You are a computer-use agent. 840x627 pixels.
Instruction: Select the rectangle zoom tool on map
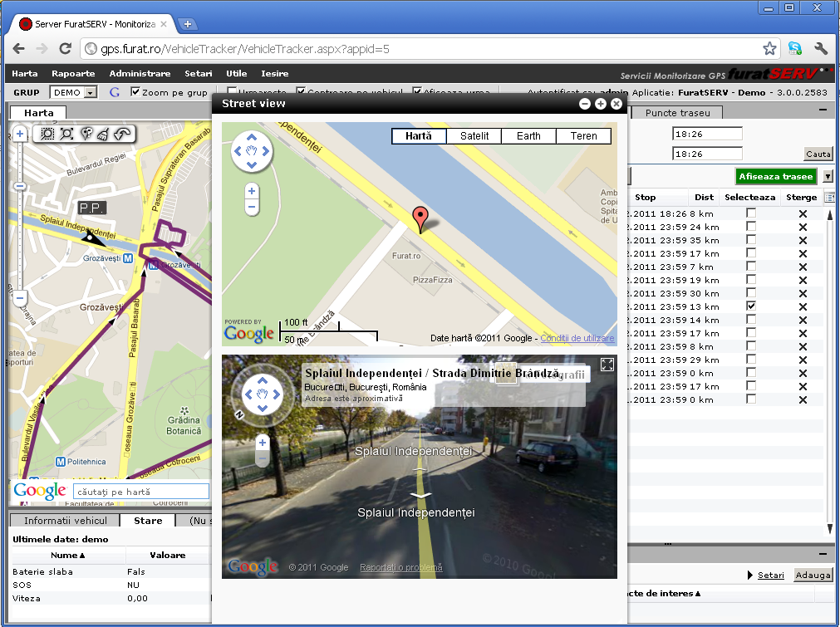pos(47,134)
